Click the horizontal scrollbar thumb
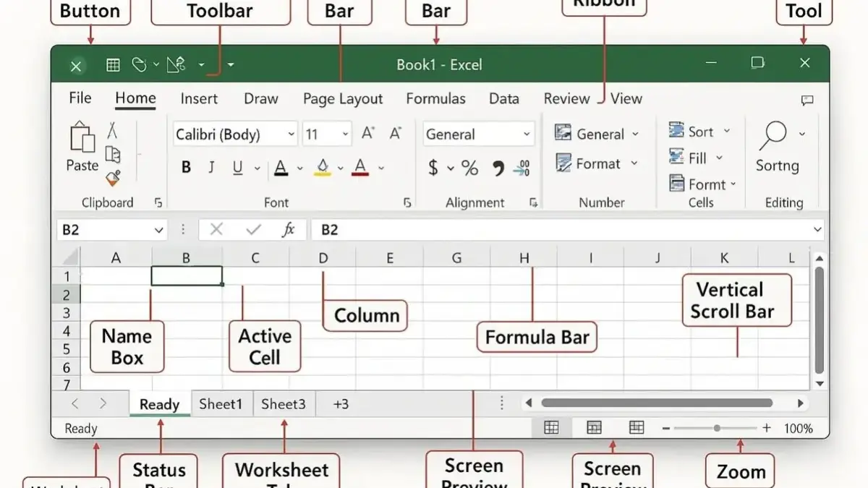 pyautogui.click(x=657, y=403)
